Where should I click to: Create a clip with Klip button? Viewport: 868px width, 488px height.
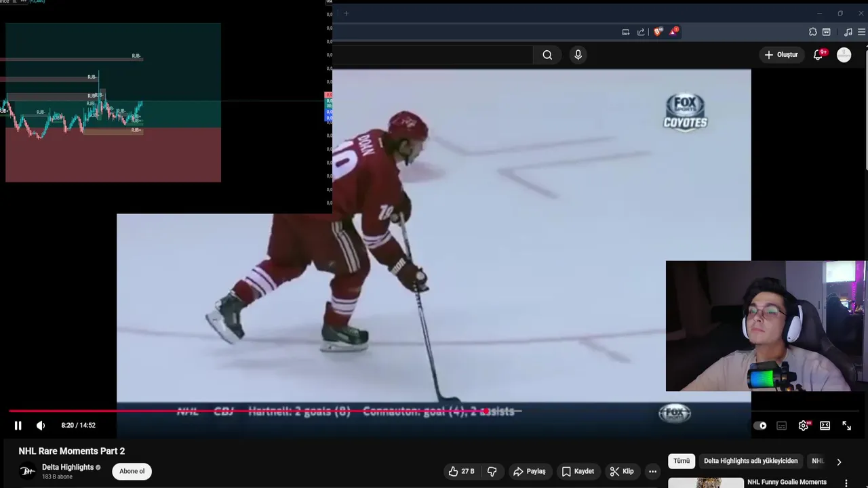click(621, 471)
